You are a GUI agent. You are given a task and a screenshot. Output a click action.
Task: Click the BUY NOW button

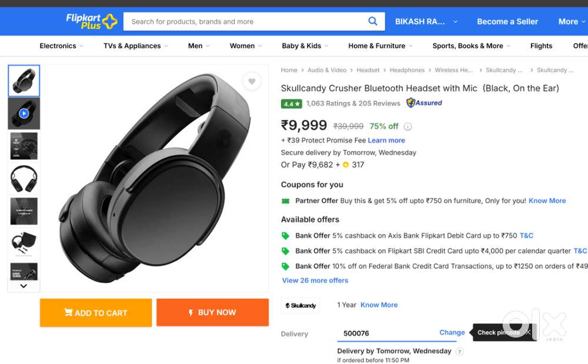coord(212,313)
